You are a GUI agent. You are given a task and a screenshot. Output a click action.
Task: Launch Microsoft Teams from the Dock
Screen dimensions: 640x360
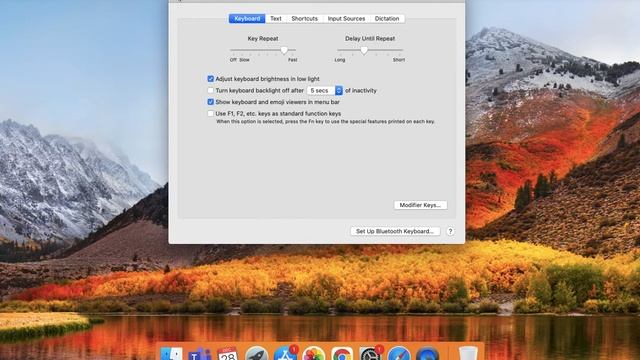(200, 354)
